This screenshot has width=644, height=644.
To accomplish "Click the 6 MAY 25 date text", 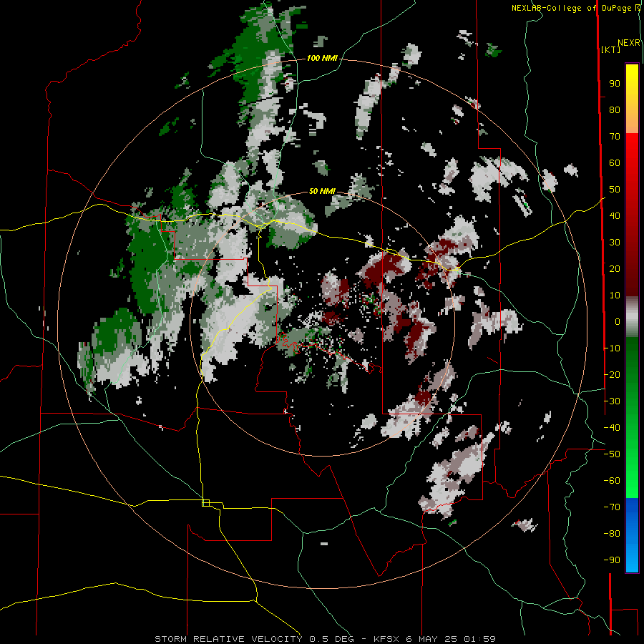I will coord(432,639).
